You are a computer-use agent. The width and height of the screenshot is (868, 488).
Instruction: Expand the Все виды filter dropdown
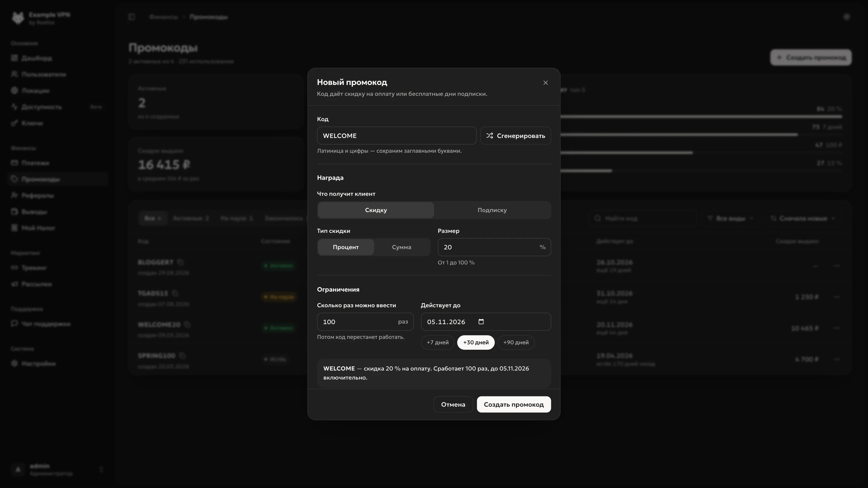point(731,219)
